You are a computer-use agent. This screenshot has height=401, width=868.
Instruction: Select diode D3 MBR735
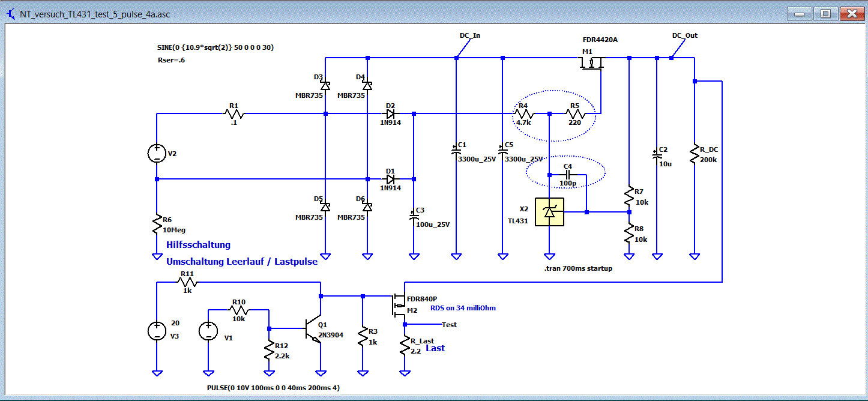pos(325,86)
